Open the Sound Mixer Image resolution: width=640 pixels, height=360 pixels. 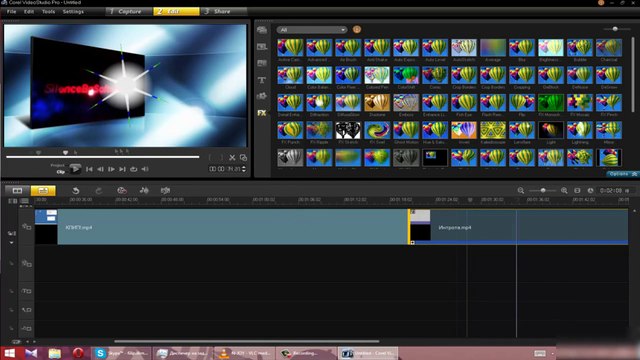click(144, 190)
